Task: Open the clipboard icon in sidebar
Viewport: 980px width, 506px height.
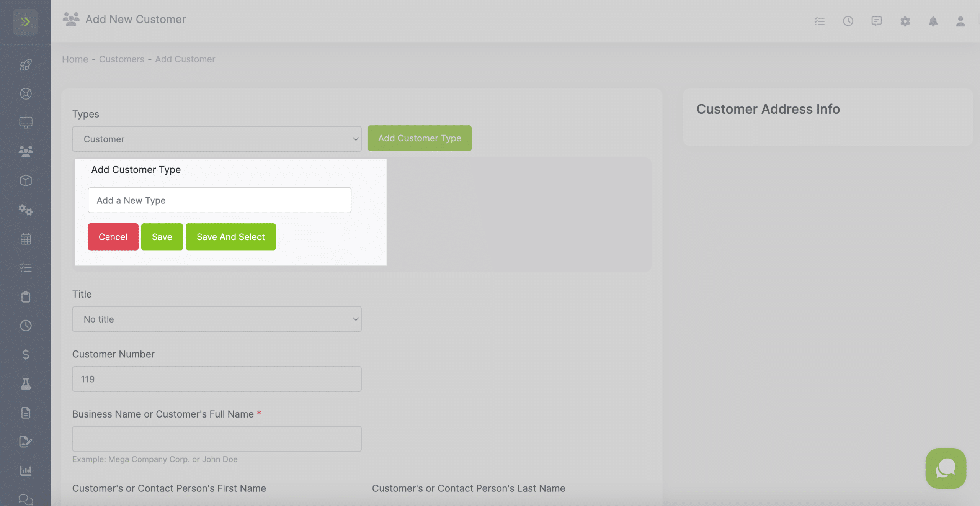Action: (x=26, y=297)
